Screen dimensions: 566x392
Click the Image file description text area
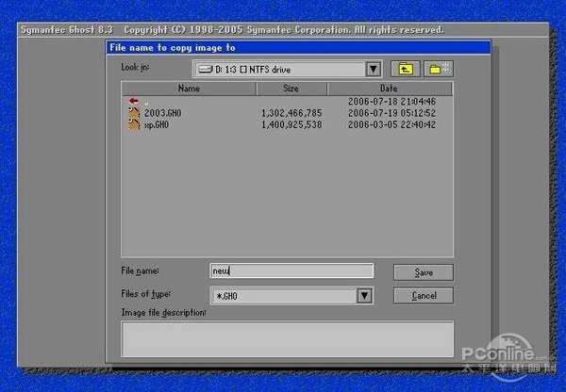287,337
